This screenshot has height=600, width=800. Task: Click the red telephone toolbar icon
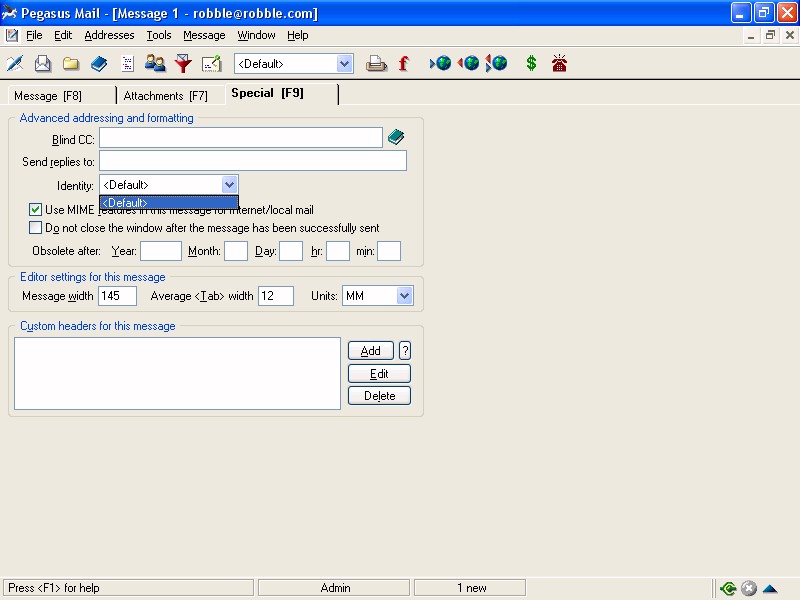559,64
